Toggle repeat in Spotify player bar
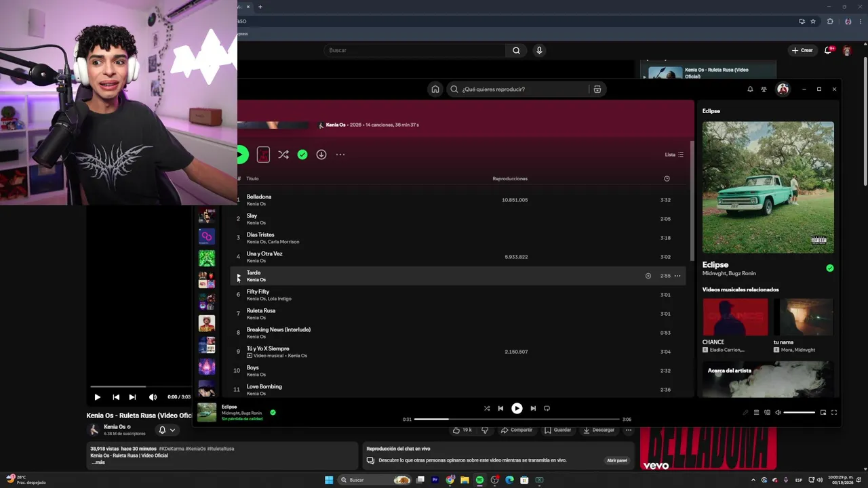868x488 pixels. tap(547, 408)
